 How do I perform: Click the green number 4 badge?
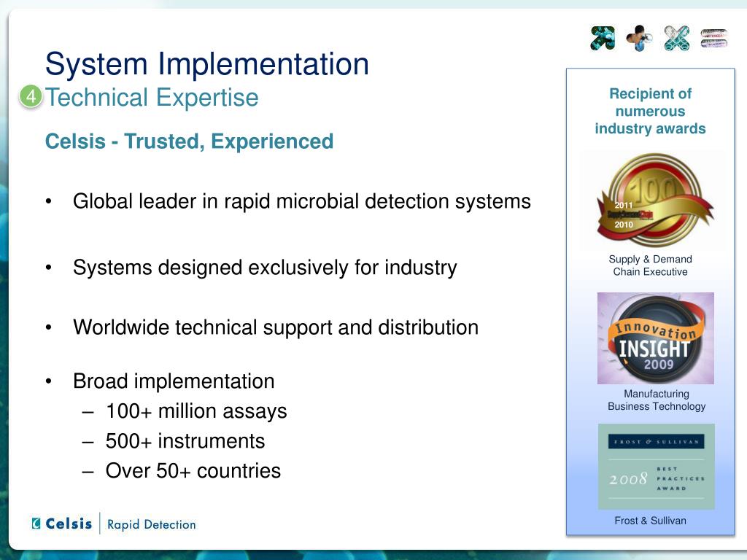tap(31, 97)
